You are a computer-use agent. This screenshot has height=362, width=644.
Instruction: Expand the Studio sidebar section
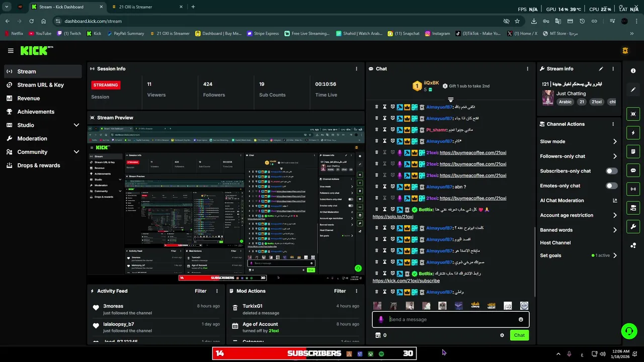click(76, 125)
